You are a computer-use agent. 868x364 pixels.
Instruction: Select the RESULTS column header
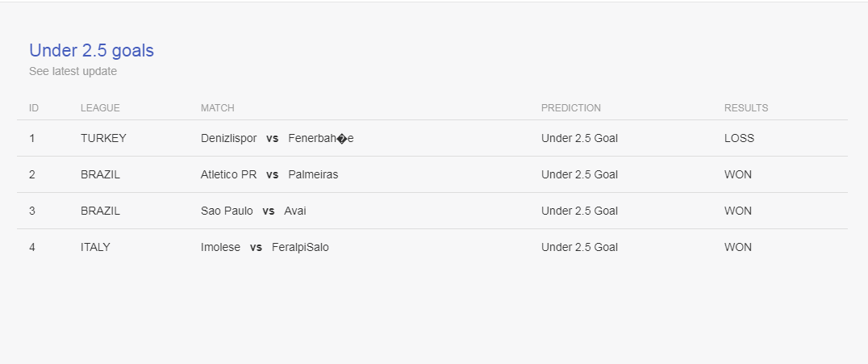746,108
